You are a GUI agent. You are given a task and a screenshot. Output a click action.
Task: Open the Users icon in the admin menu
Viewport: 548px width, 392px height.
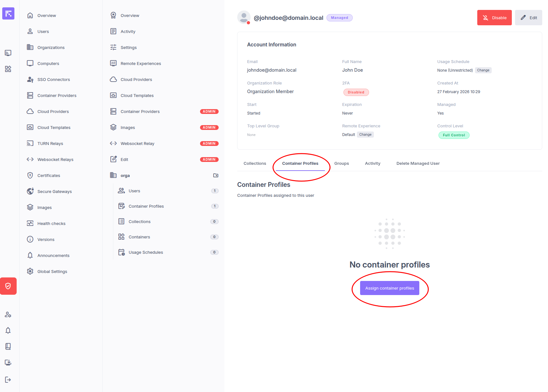pos(30,31)
